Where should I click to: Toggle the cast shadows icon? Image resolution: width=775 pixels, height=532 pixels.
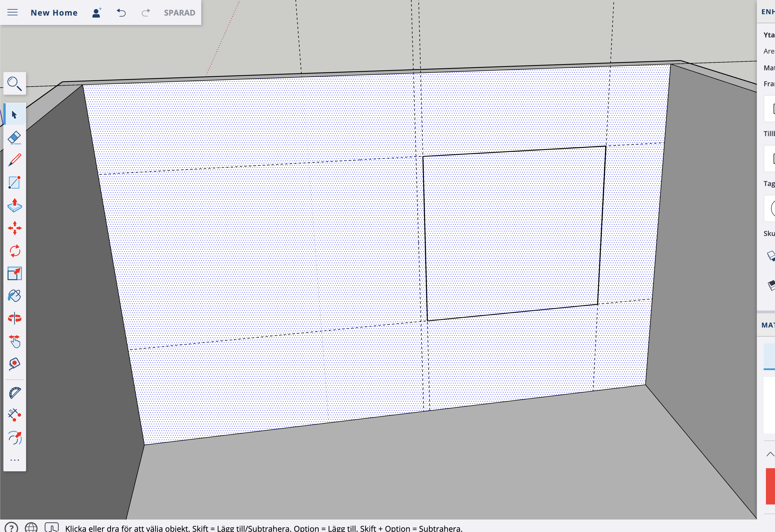(771, 256)
